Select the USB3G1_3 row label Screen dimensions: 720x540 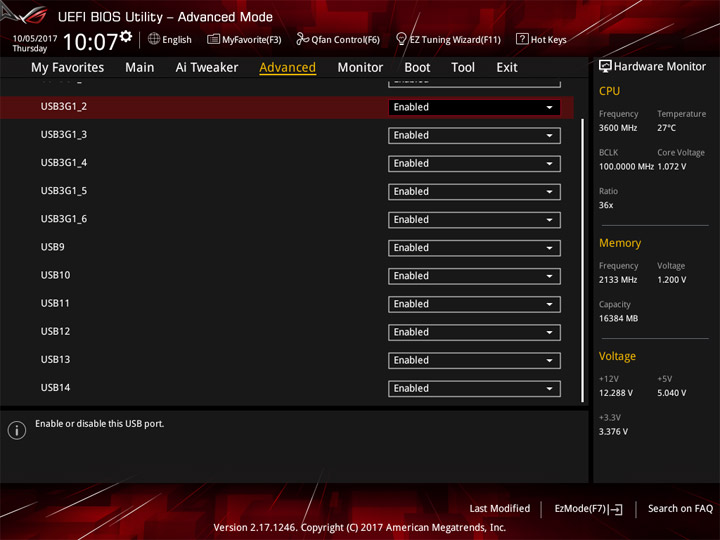(x=64, y=135)
